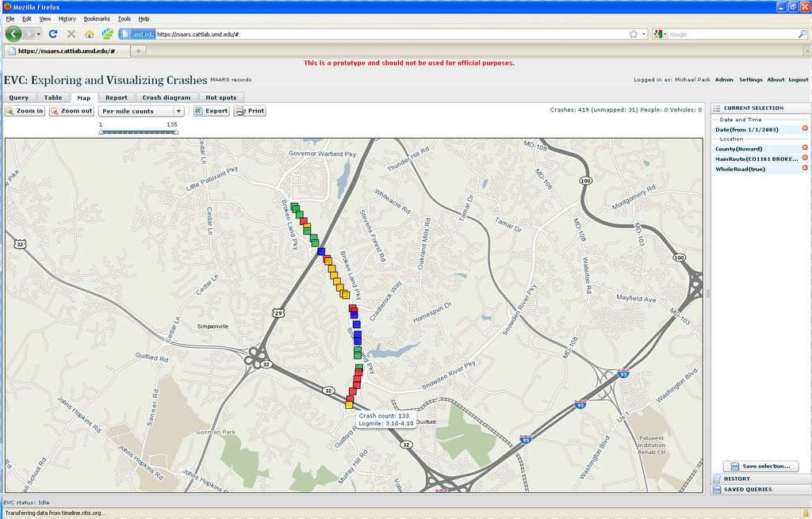The image size is (812, 519).
Task: Click the Zoom out map button
Action: coord(71,111)
